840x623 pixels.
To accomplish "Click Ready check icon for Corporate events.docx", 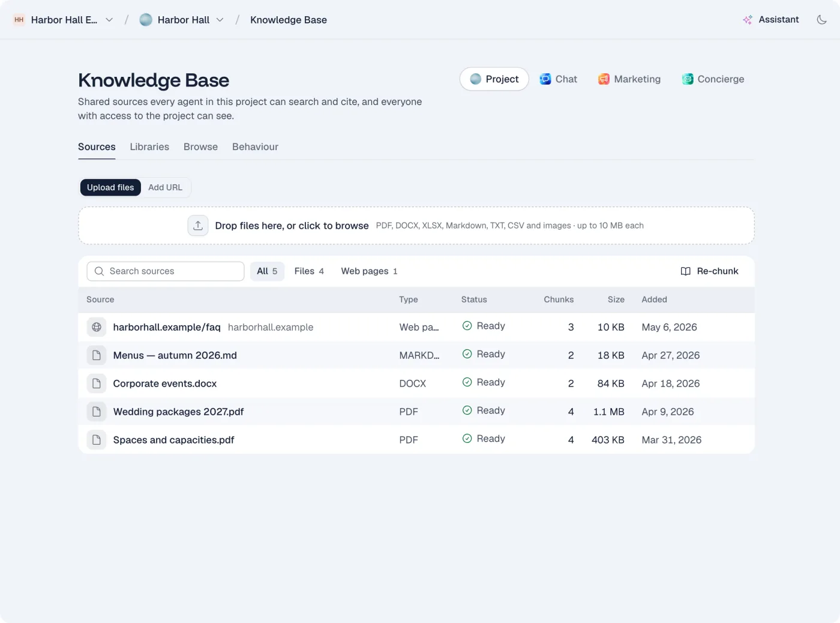I will 467,382.
